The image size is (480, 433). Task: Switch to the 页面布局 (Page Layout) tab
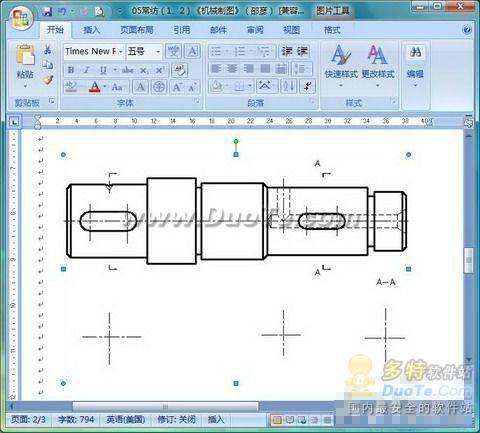137,30
